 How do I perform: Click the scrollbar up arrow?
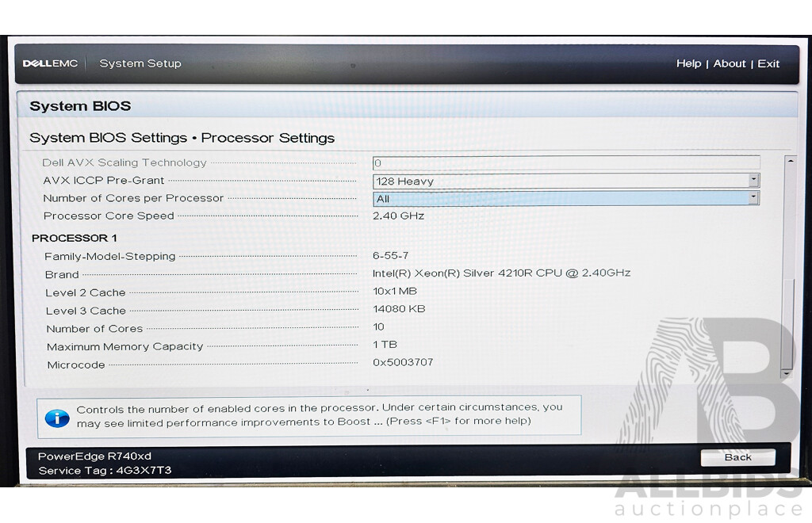pos(791,161)
